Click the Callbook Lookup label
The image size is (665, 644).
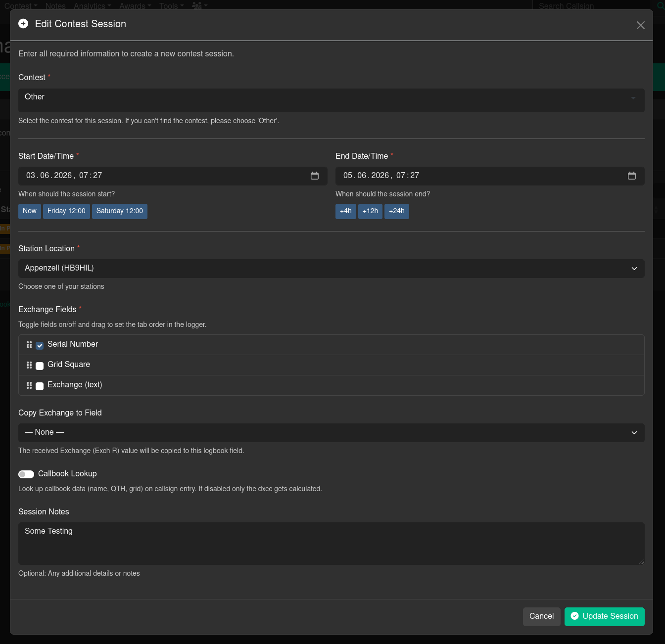pos(67,474)
